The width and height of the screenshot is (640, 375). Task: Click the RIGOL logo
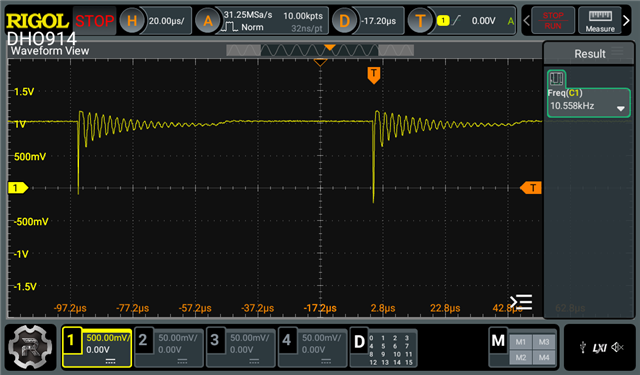pos(37,21)
